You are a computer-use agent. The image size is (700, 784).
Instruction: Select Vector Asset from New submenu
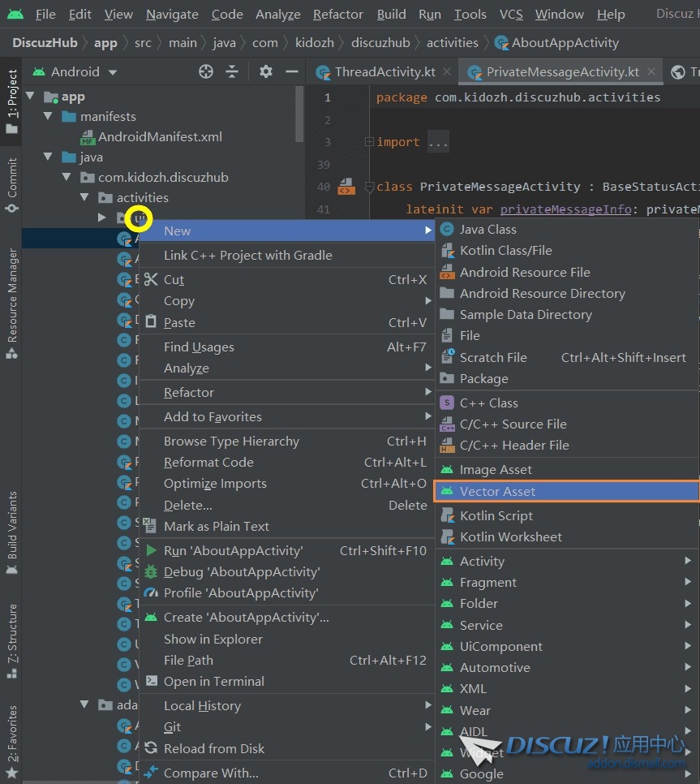[497, 491]
